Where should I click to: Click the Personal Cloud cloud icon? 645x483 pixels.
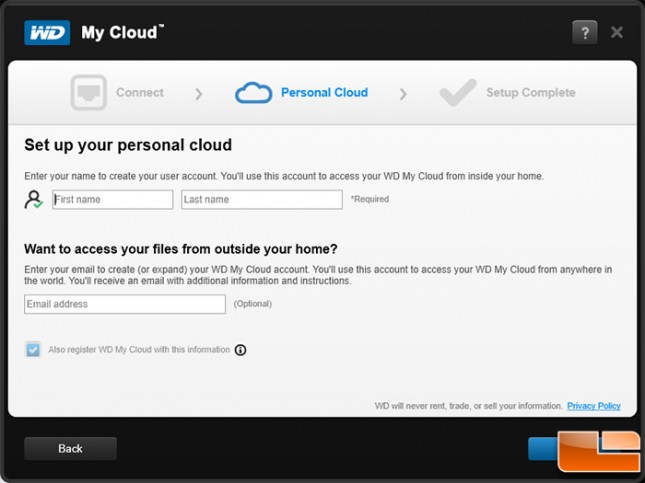pyautogui.click(x=253, y=93)
